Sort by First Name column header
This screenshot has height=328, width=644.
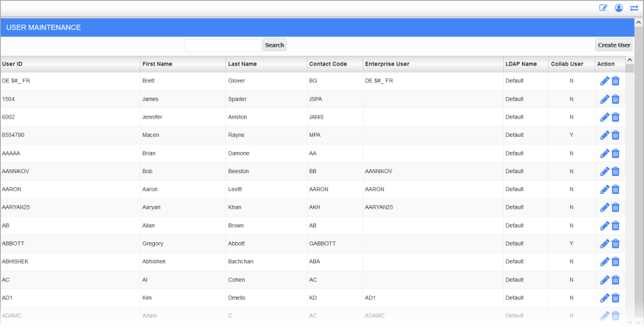157,64
